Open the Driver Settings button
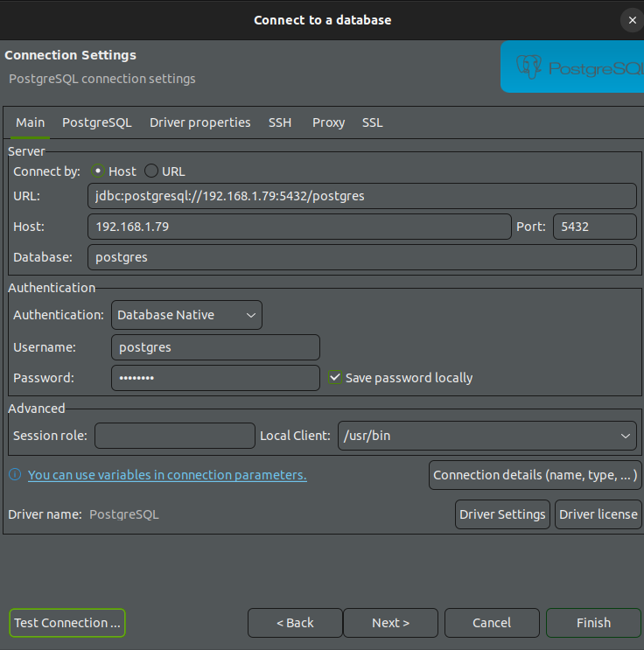The height and width of the screenshot is (650, 644). [x=502, y=514]
